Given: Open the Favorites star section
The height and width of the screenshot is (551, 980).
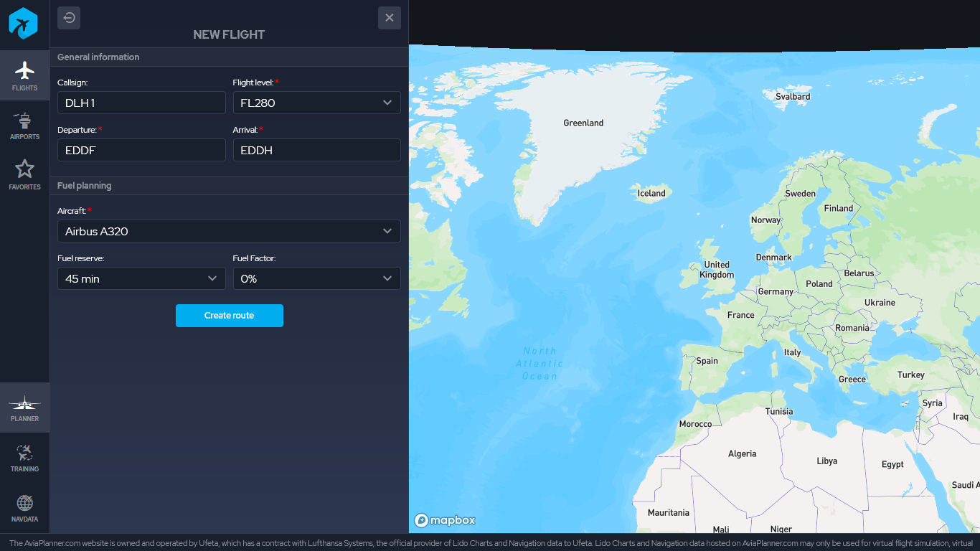Looking at the screenshot, I should click(x=24, y=175).
